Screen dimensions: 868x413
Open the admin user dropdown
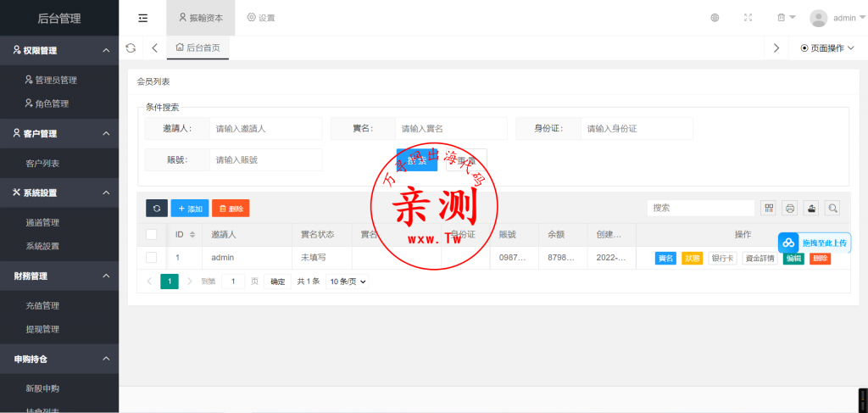click(849, 18)
